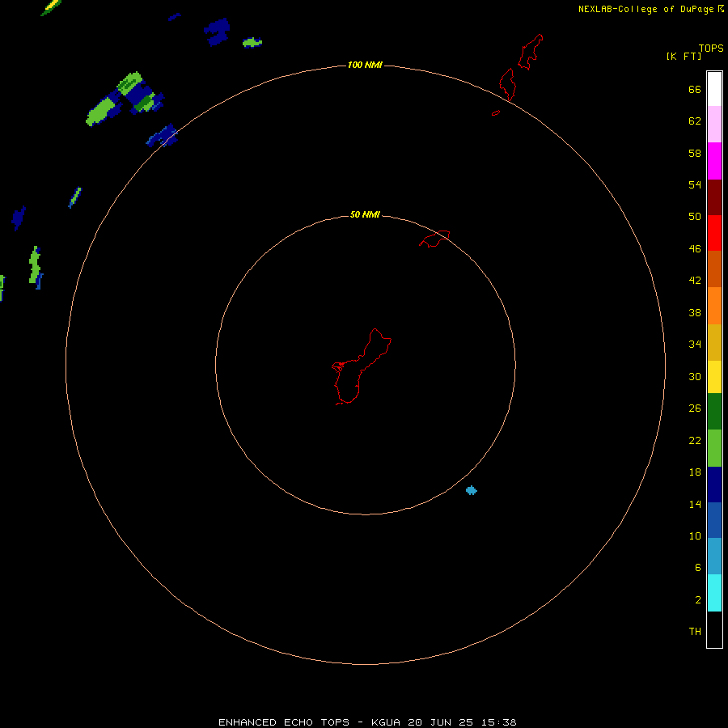Click the "18" legend value
This screenshot has width=728, height=728.
(695, 472)
